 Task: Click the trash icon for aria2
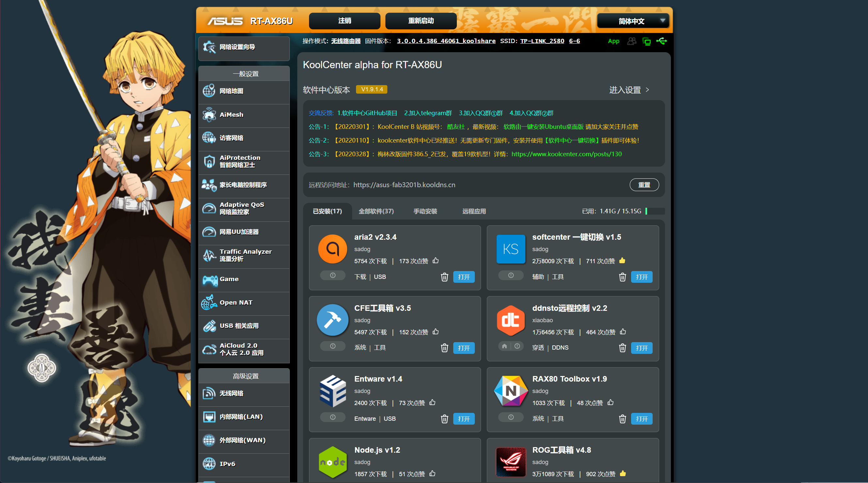(x=444, y=277)
